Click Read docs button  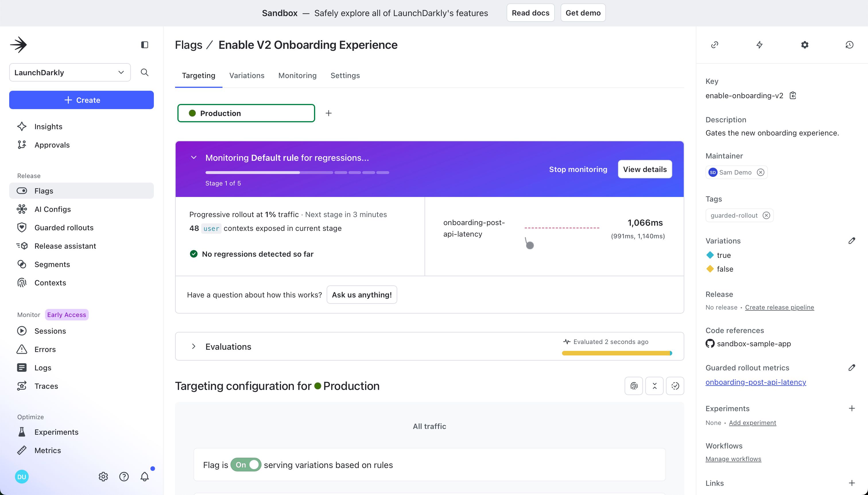(530, 13)
